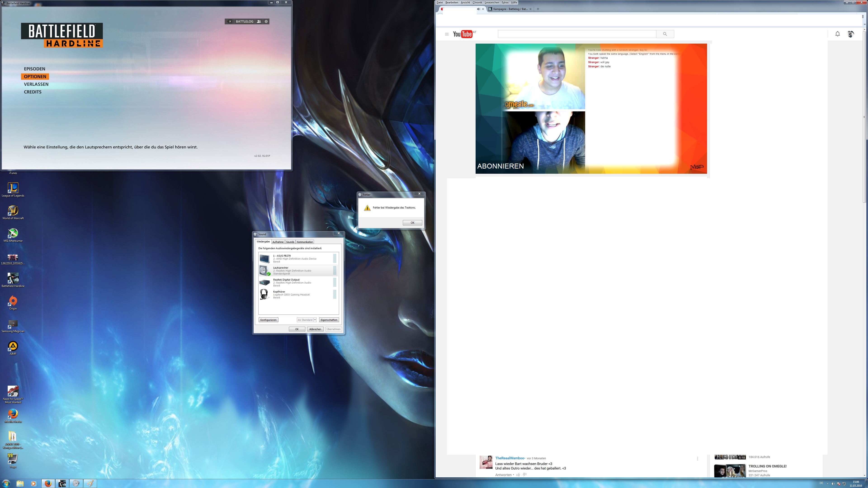Click into the YouTube search field
The height and width of the screenshot is (488, 868).
[577, 34]
